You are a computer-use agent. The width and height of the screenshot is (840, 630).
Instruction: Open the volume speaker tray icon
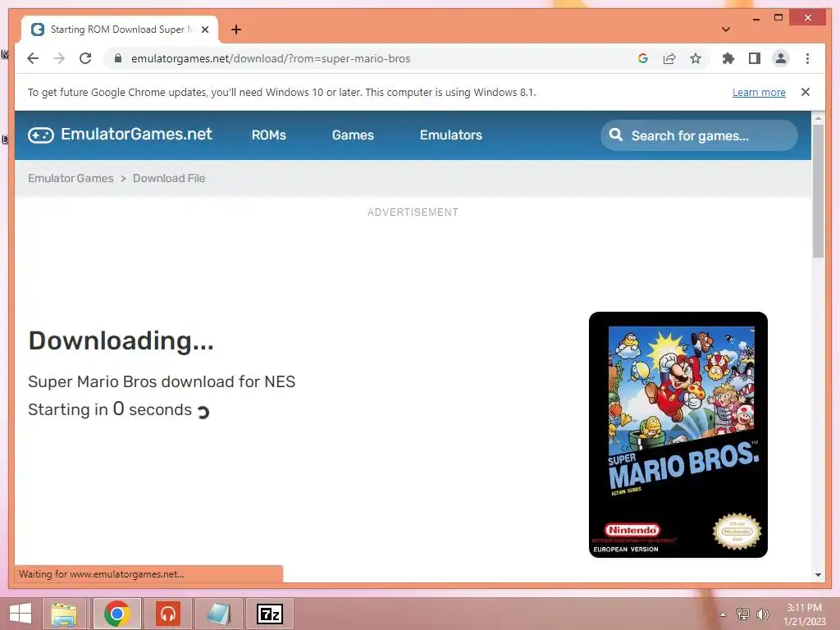[762, 614]
